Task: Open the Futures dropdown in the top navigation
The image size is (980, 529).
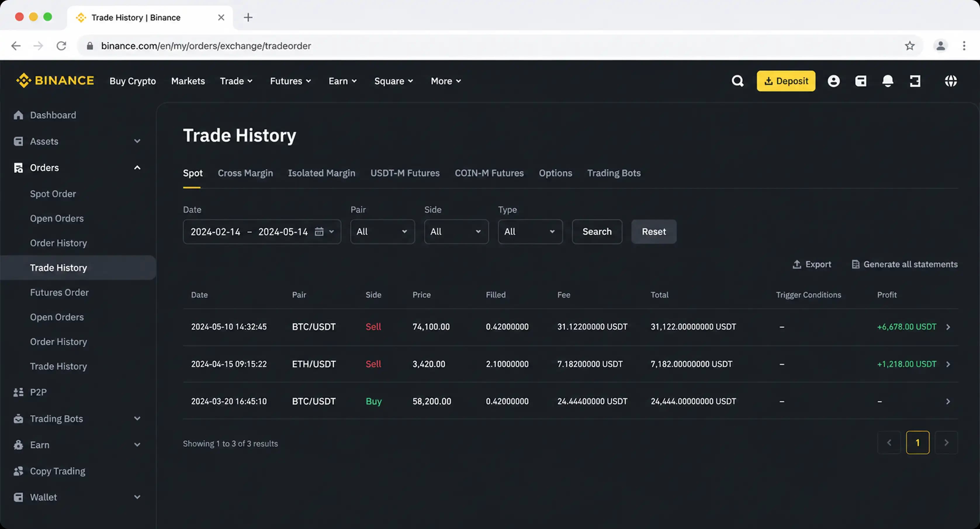Action: click(x=291, y=81)
